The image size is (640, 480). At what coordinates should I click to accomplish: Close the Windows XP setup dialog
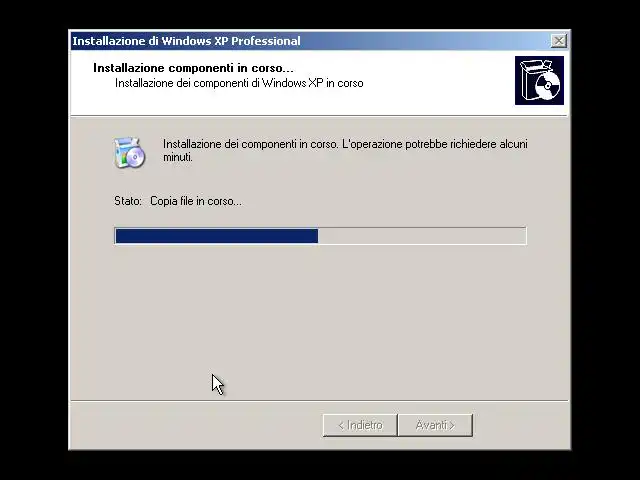[558, 41]
